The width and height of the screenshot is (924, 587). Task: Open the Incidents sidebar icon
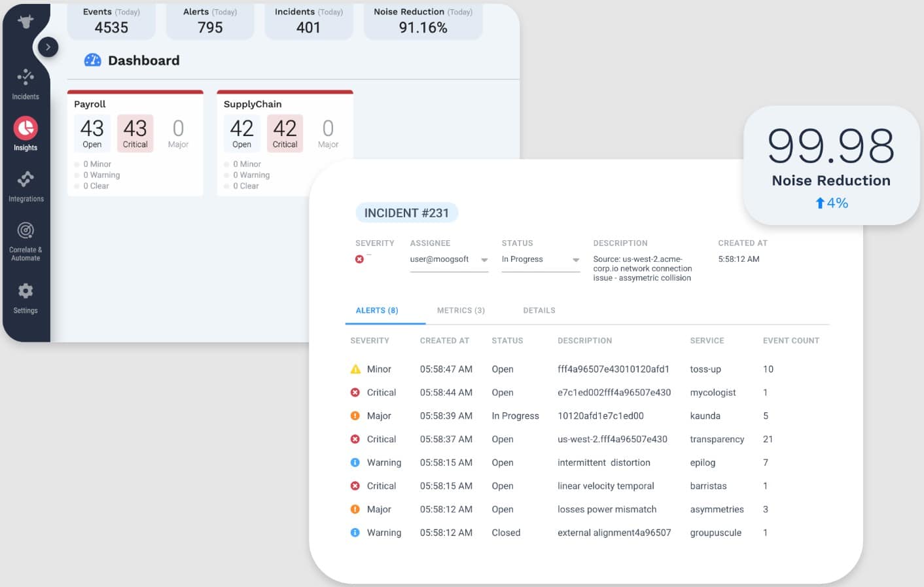point(26,78)
